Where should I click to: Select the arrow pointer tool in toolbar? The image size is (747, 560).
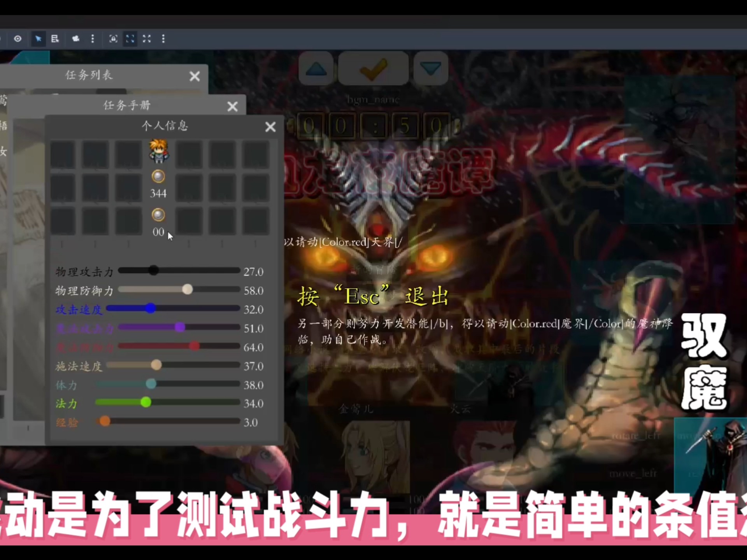(x=38, y=38)
